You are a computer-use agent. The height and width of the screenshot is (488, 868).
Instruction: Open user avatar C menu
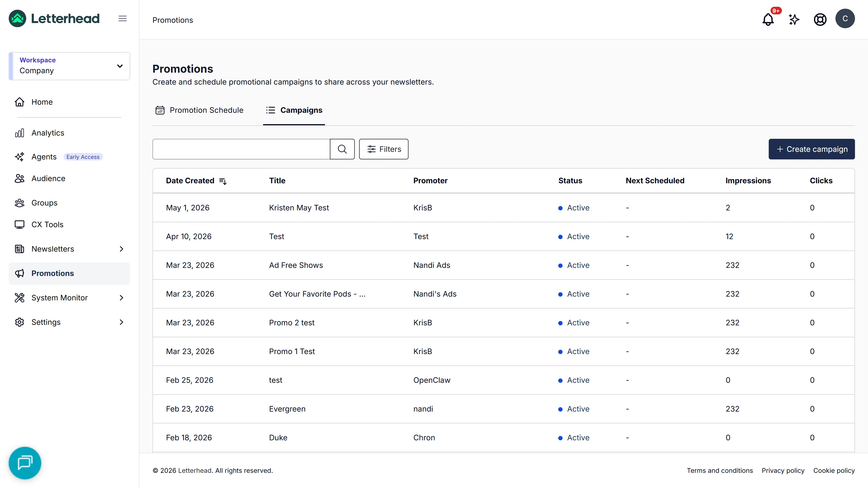tap(845, 18)
